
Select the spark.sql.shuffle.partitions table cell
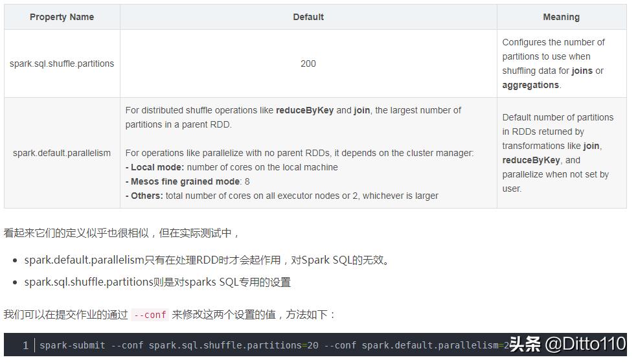click(62, 63)
